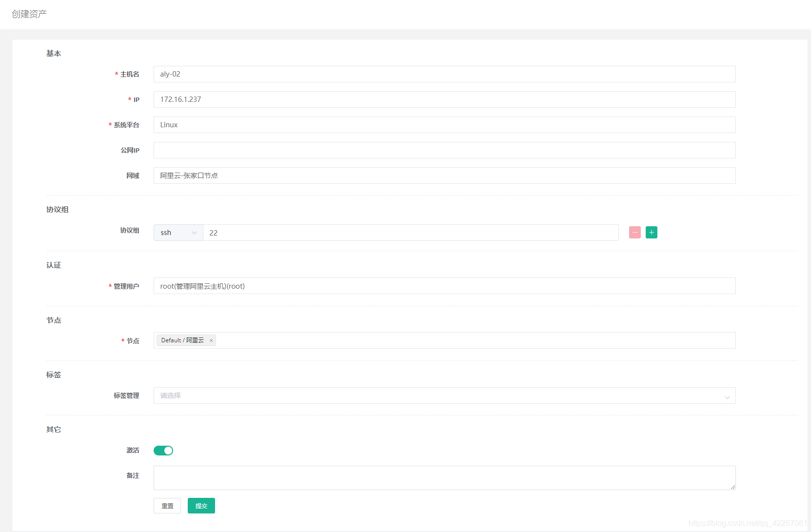Expand the 标签管理 dropdown arrow
811x532 pixels.
point(727,396)
